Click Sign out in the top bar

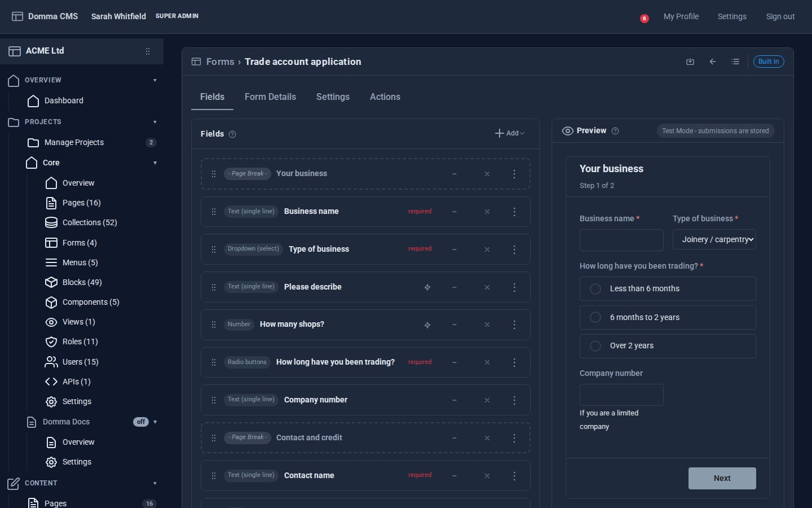[x=780, y=16]
